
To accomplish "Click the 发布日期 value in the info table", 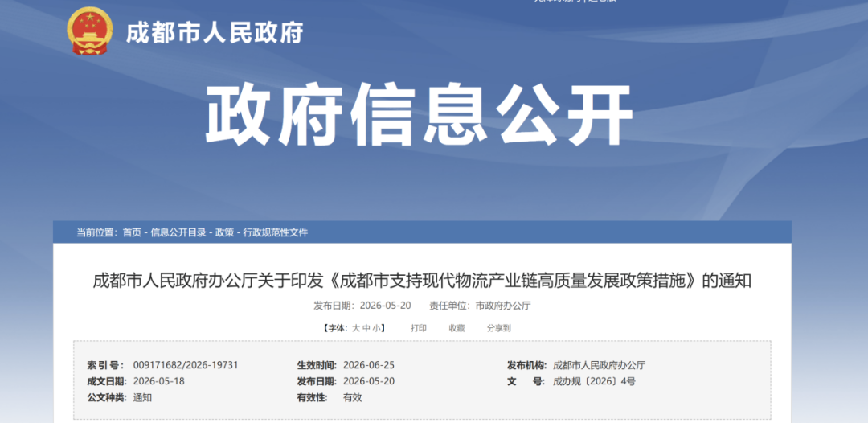I will tap(369, 381).
